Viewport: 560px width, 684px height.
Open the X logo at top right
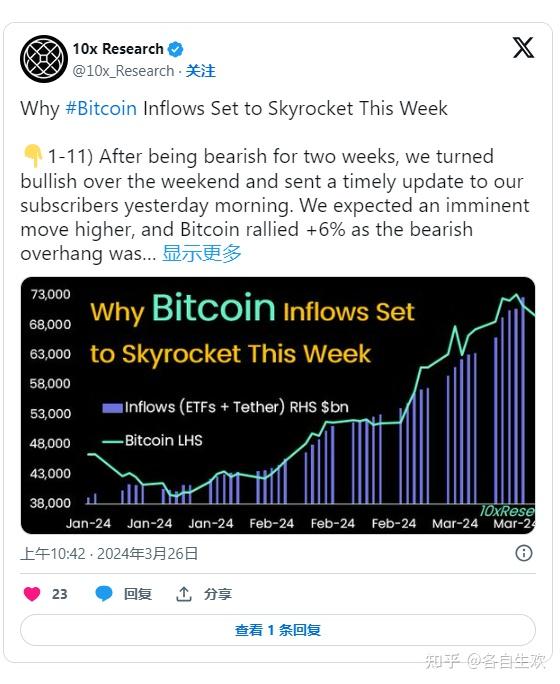tap(523, 48)
